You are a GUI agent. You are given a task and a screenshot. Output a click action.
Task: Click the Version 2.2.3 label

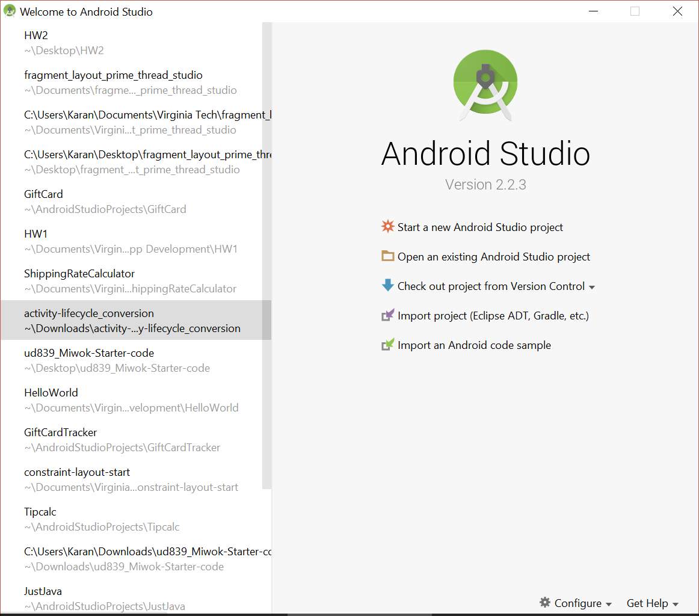[x=485, y=185]
